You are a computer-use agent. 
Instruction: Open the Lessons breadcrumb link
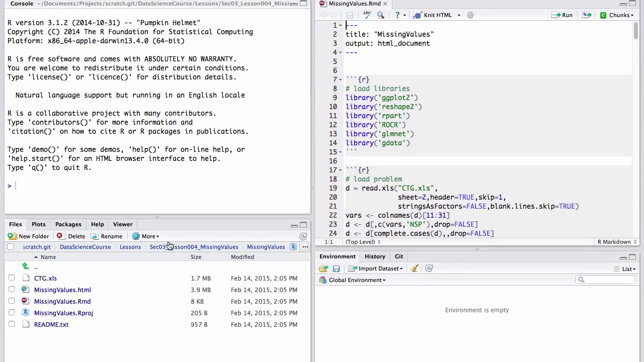coord(130,247)
